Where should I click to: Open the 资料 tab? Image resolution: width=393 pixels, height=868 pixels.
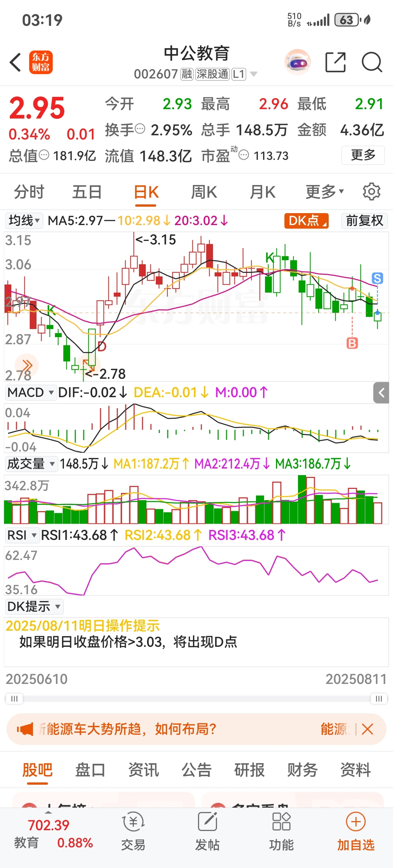(x=355, y=770)
